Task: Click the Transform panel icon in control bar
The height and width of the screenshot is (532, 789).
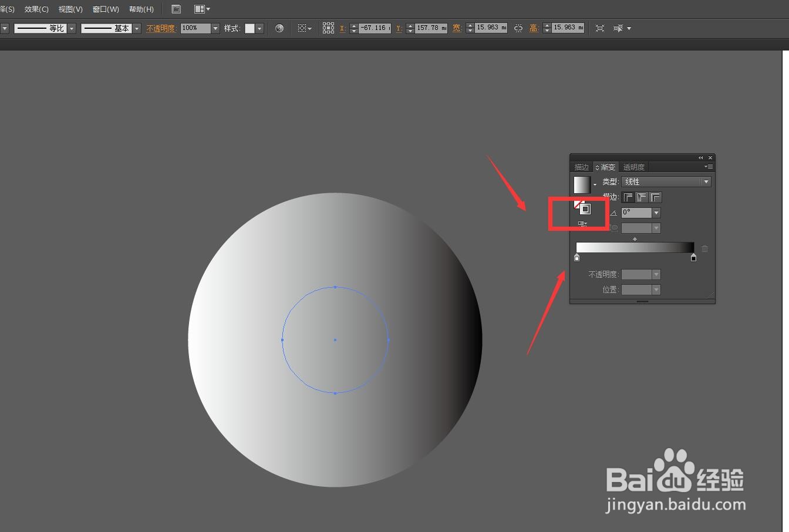Action: tap(600, 28)
